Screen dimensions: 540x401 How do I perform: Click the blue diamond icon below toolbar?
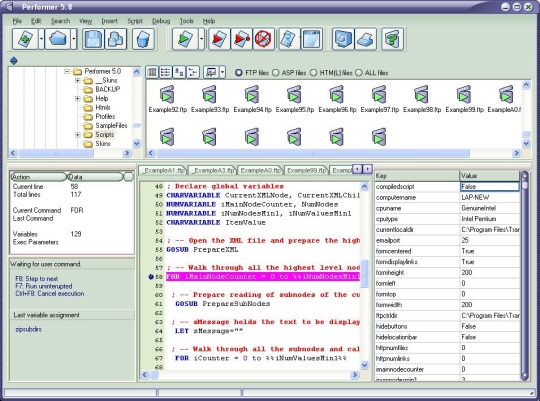tap(14, 61)
